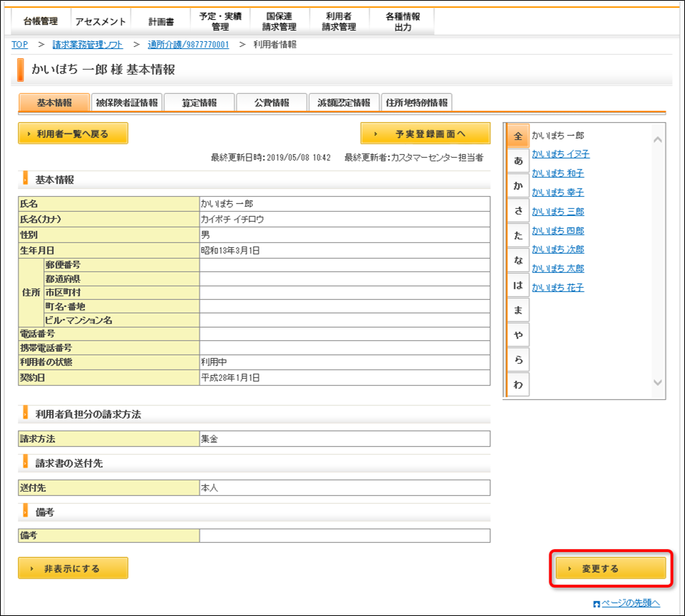Select the 全 index filter
The image size is (685, 616).
tap(518, 136)
